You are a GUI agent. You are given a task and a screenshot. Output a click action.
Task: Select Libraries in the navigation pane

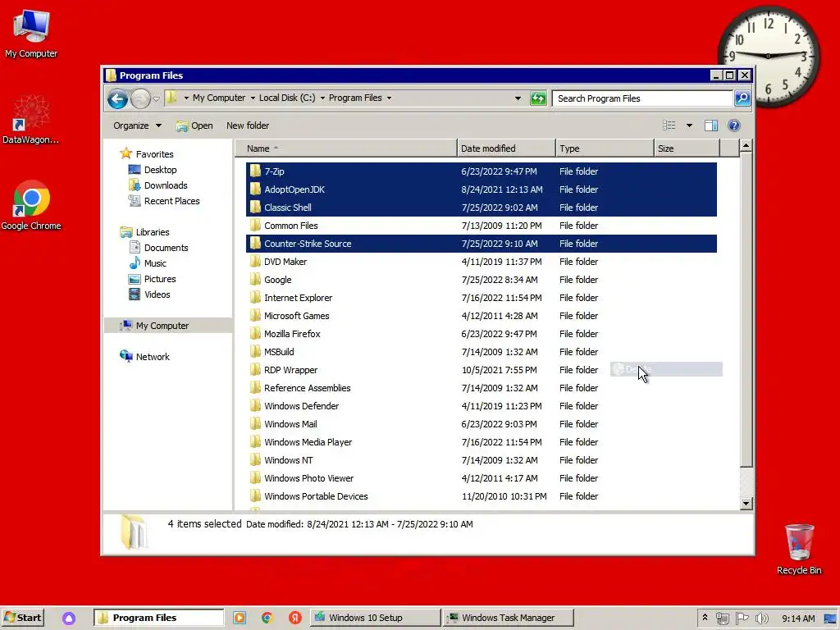point(144,232)
